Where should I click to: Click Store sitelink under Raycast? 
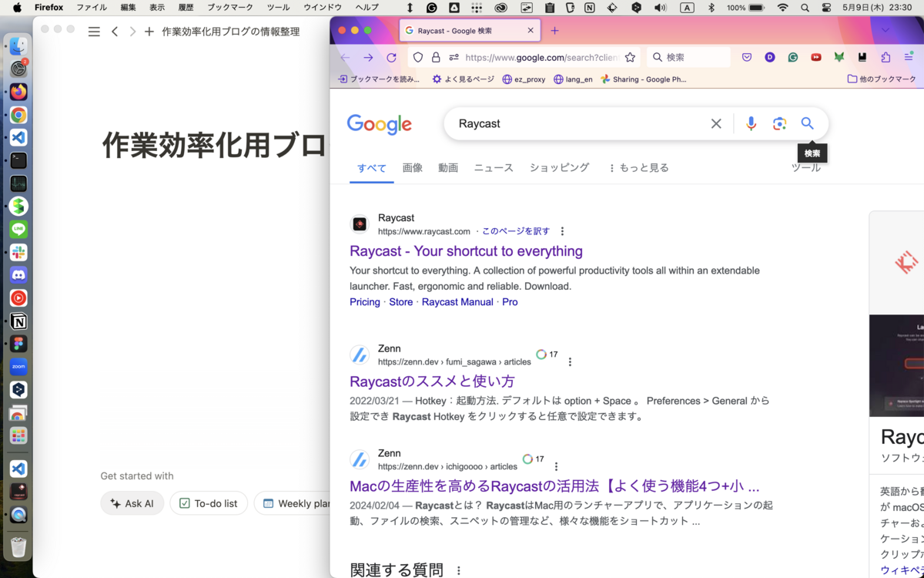[400, 302]
